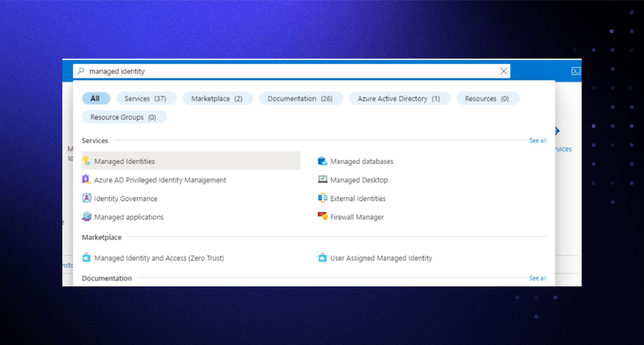Clear the managed identity search text
The image size is (644, 345).
pos(504,71)
